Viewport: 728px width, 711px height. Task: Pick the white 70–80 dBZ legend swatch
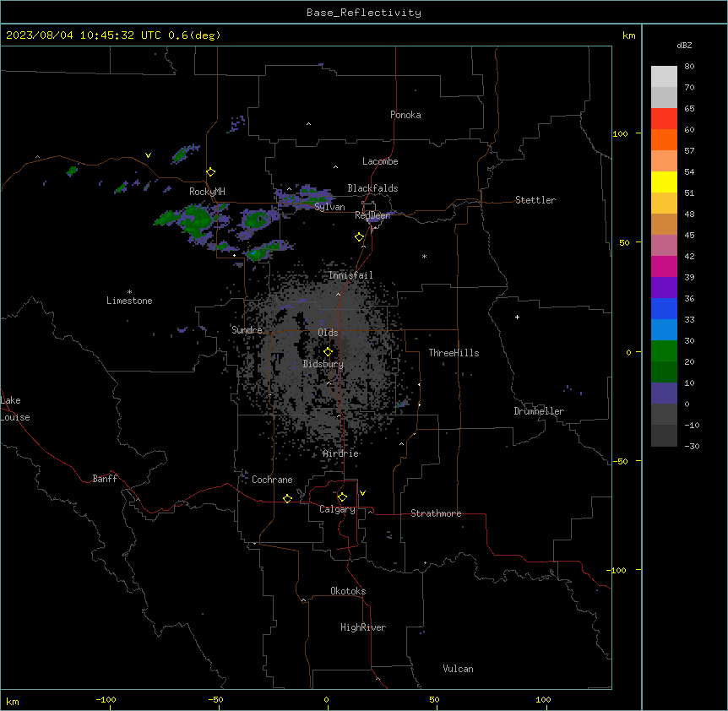click(664, 77)
